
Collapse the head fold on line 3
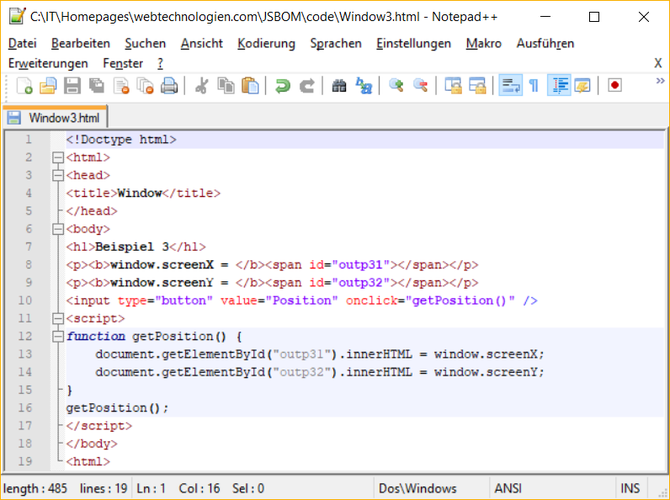(58, 175)
